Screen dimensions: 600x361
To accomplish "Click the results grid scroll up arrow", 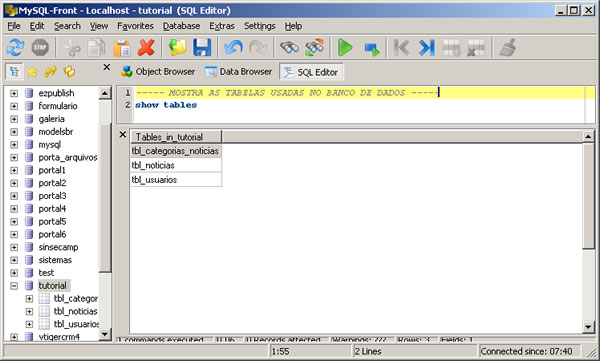I will pyautogui.click(x=588, y=136).
